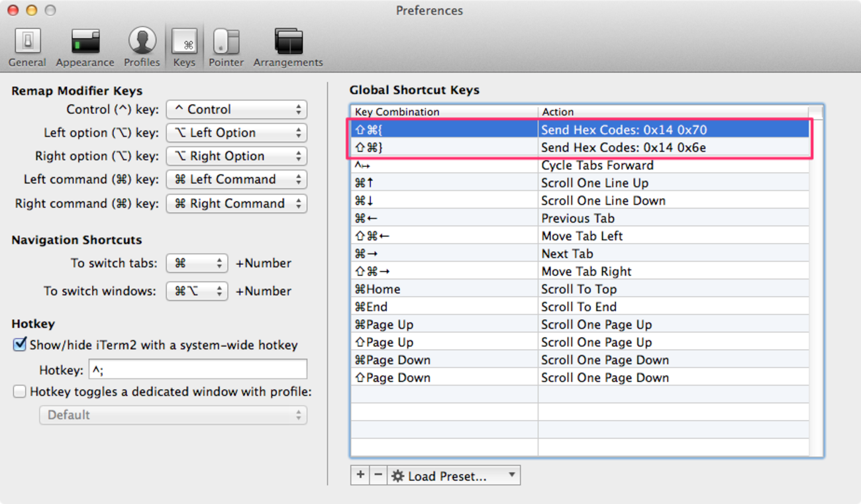
Task: Select the Scroll One Line Down row
Action: (580, 201)
